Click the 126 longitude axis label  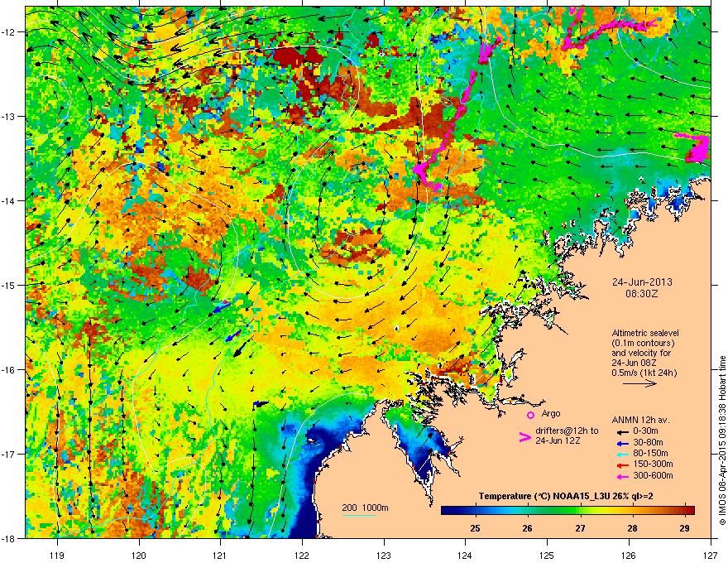point(629,555)
